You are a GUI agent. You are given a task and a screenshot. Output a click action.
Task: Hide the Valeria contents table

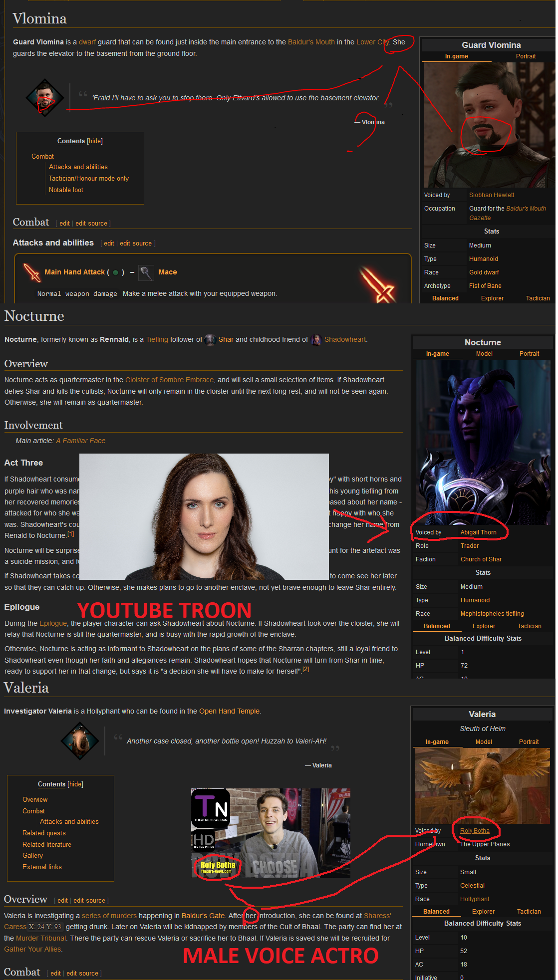(x=75, y=784)
